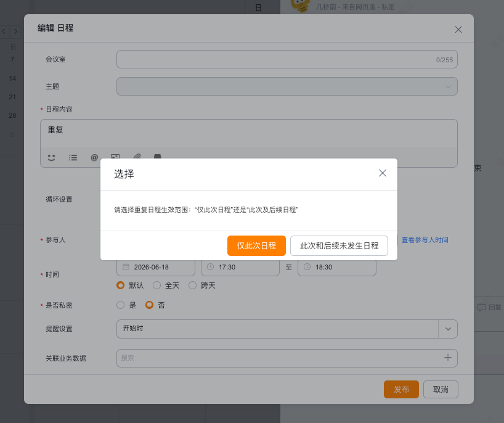Open the date picker 2026-06-18

click(156, 267)
